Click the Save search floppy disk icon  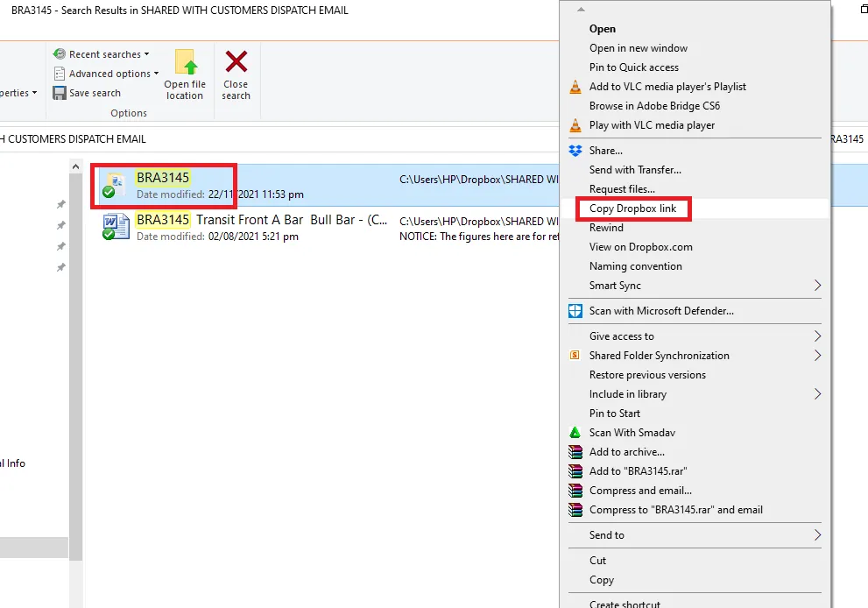[60, 93]
